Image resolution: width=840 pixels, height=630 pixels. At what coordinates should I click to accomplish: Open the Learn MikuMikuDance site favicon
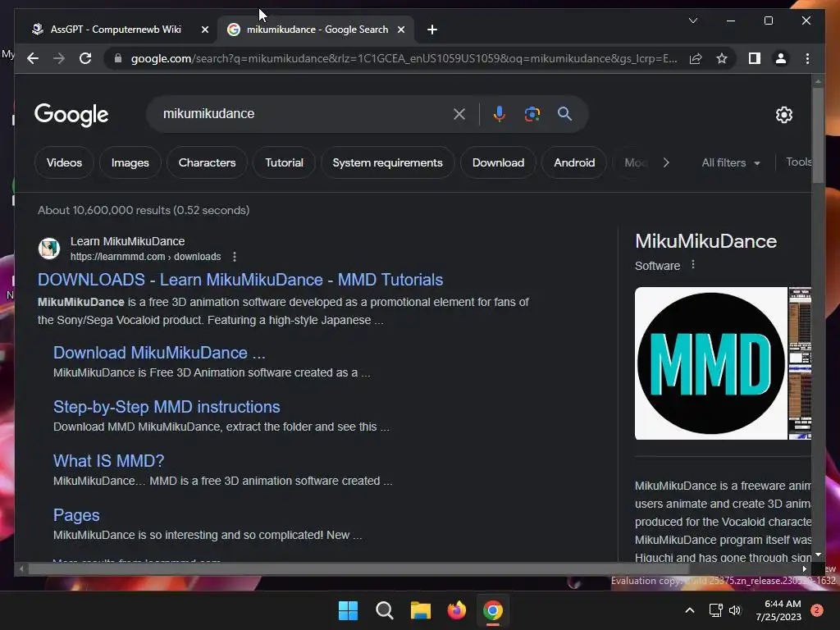tap(48, 249)
